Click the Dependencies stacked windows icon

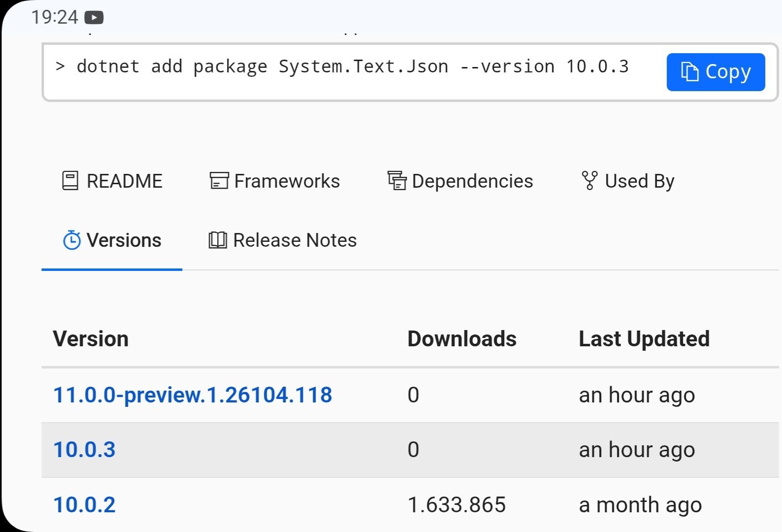coord(396,181)
